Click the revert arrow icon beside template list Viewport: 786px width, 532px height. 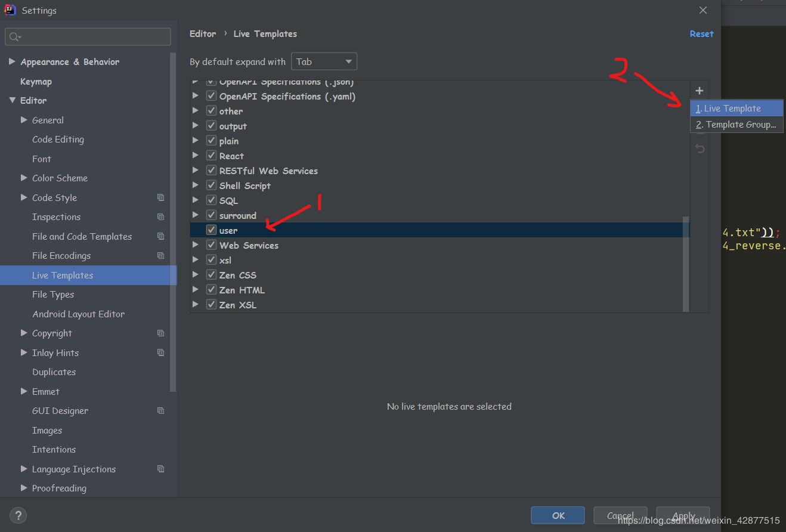click(700, 149)
